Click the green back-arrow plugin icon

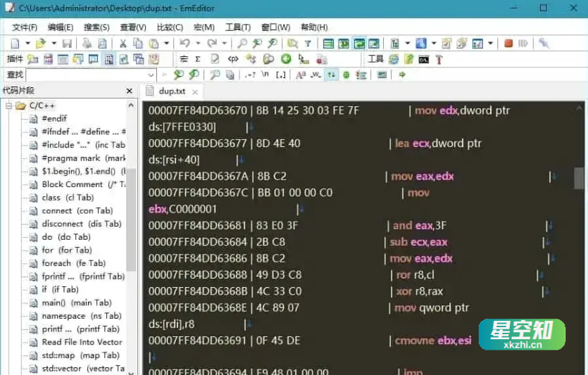pos(286,59)
